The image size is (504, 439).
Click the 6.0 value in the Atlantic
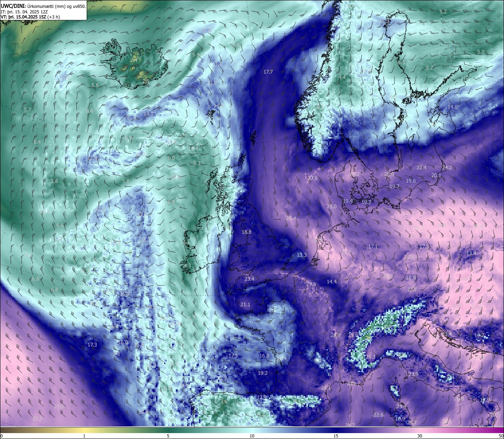[171, 158]
